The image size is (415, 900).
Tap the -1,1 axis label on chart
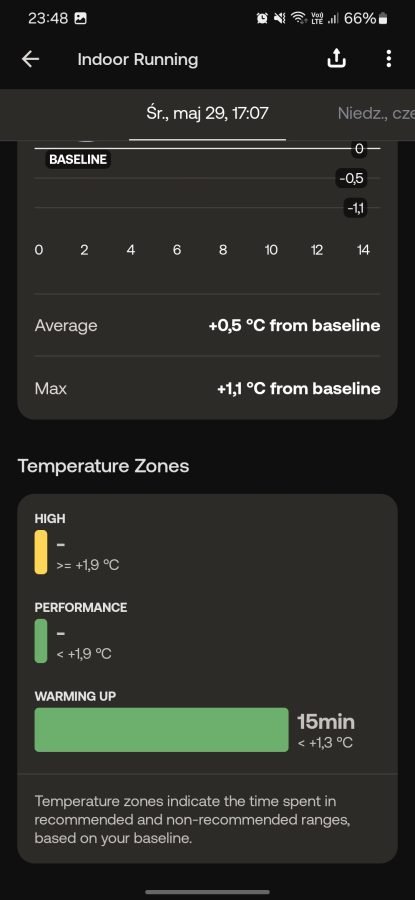click(356, 208)
